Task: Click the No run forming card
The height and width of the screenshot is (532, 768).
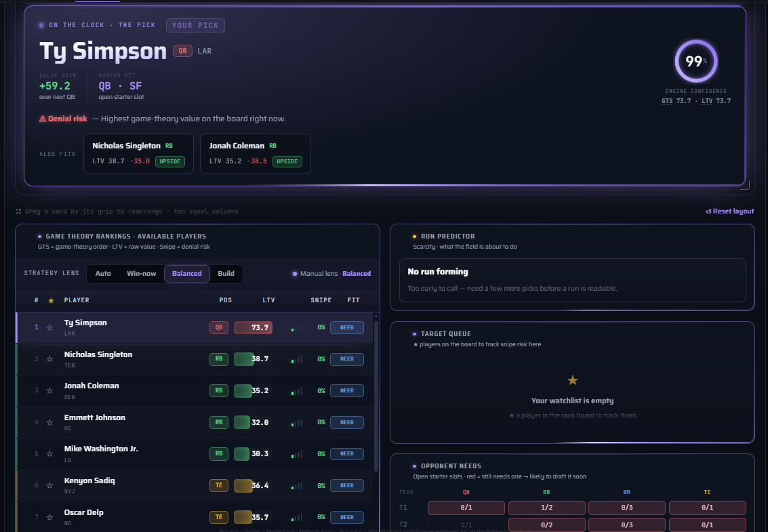Action: [x=573, y=280]
